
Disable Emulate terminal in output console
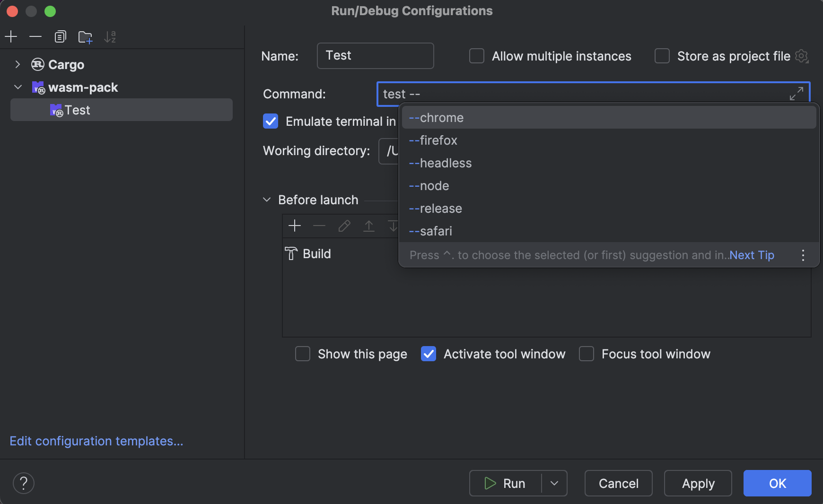(270, 122)
